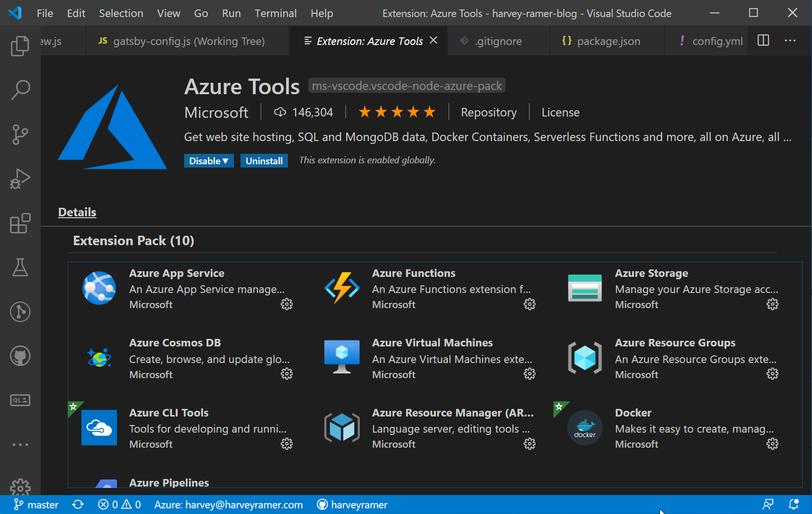
Task: Click the gear for Azure Storage
Action: coord(772,304)
